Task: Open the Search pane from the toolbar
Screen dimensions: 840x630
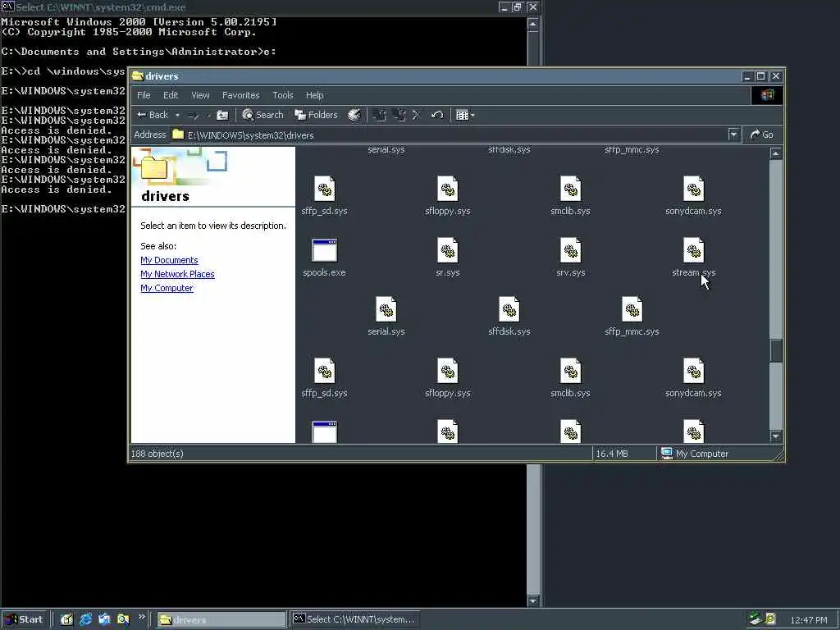Action: tap(262, 115)
